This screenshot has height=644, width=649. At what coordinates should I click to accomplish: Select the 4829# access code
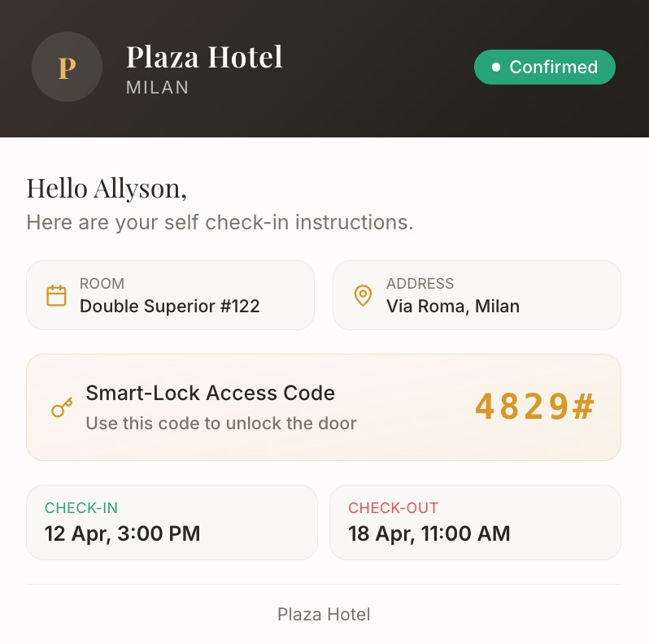534,407
